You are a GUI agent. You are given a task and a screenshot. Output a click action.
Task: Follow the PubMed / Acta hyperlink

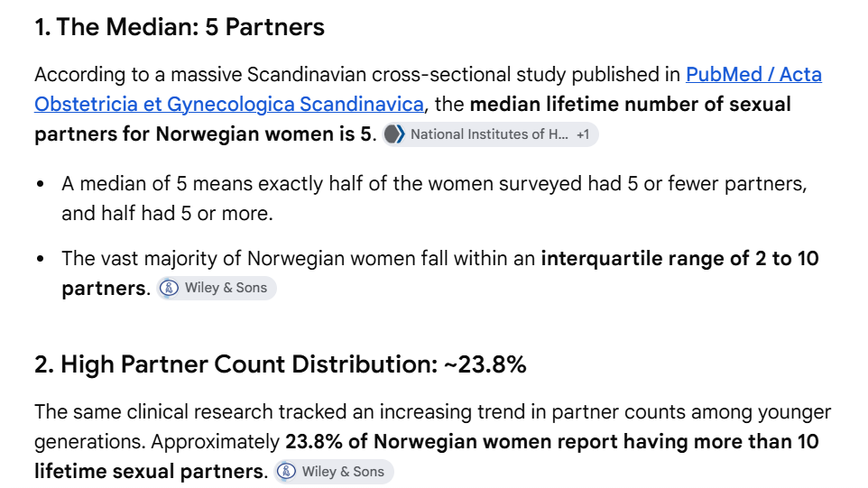754,75
